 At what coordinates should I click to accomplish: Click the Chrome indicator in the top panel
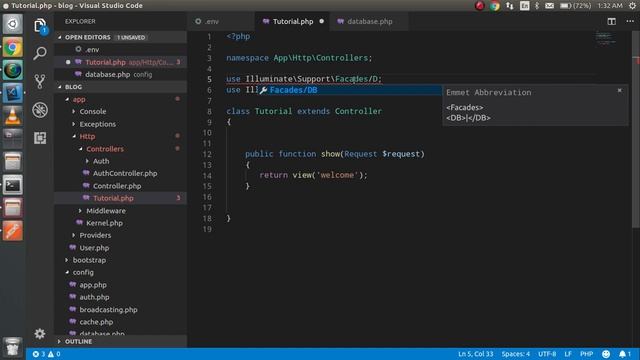pos(495,6)
